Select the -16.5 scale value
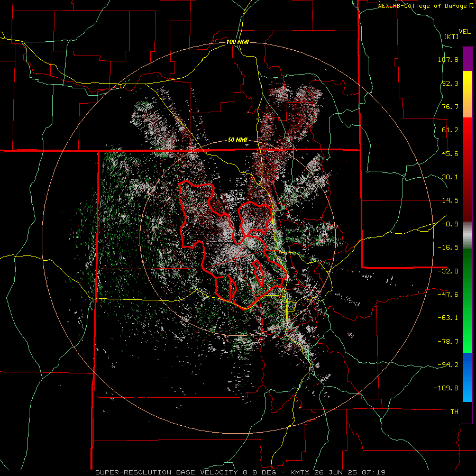476x476 pixels. [x=448, y=248]
